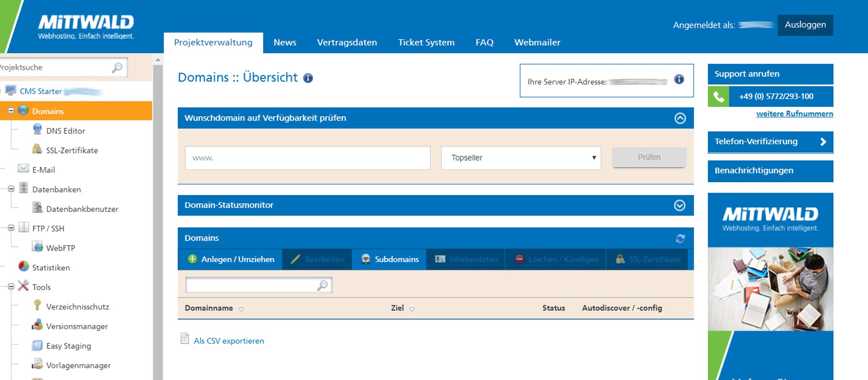The width and height of the screenshot is (868, 380).
Task: Sort by Ziel column arrow
Action: point(412,309)
